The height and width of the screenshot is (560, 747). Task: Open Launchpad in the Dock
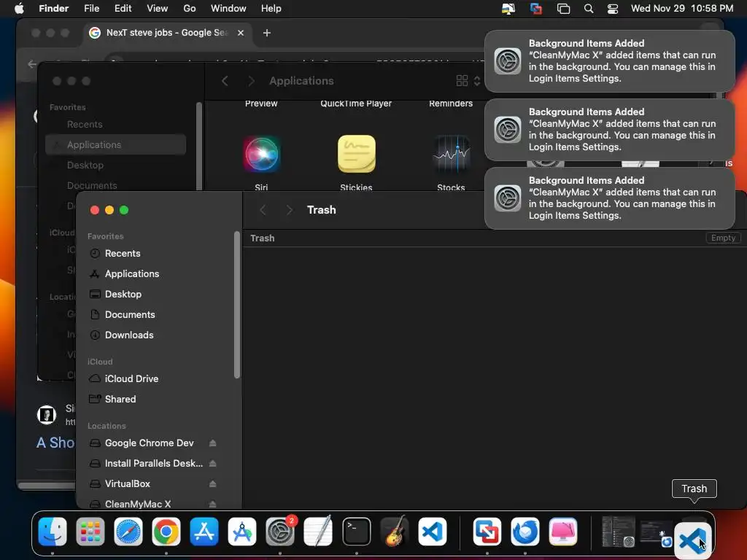click(90, 532)
